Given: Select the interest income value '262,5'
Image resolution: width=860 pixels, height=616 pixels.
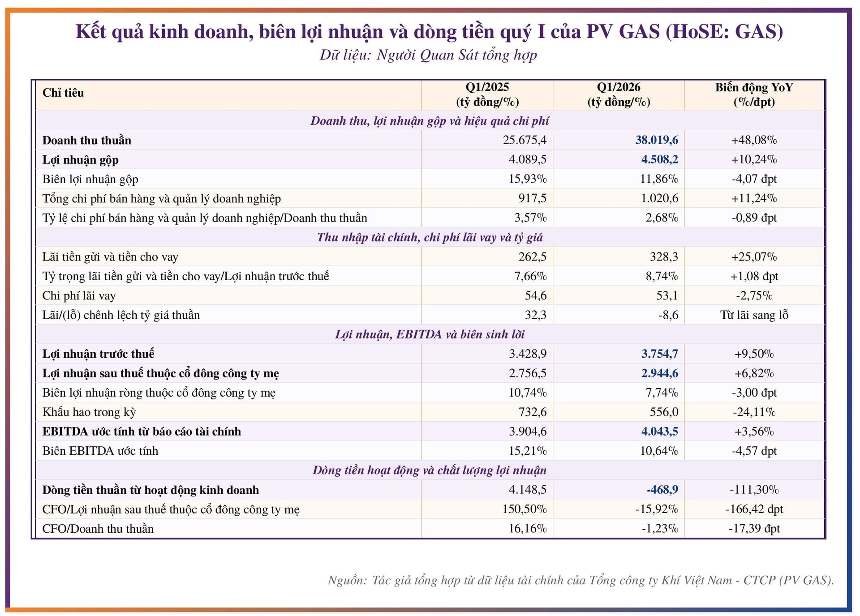Looking at the screenshot, I should pyautogui.click(x=533, y=257).
